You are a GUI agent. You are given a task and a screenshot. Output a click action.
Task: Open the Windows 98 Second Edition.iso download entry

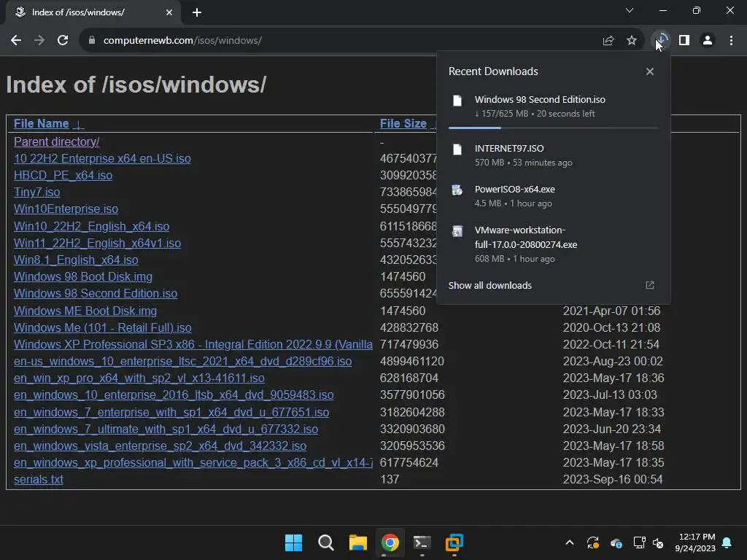point(553,106)
